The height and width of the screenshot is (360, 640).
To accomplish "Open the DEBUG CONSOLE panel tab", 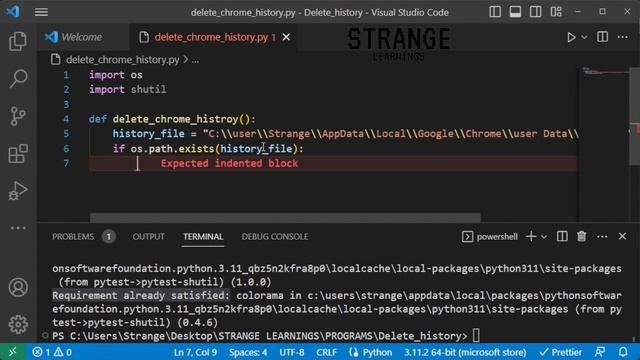I will 275,237.
